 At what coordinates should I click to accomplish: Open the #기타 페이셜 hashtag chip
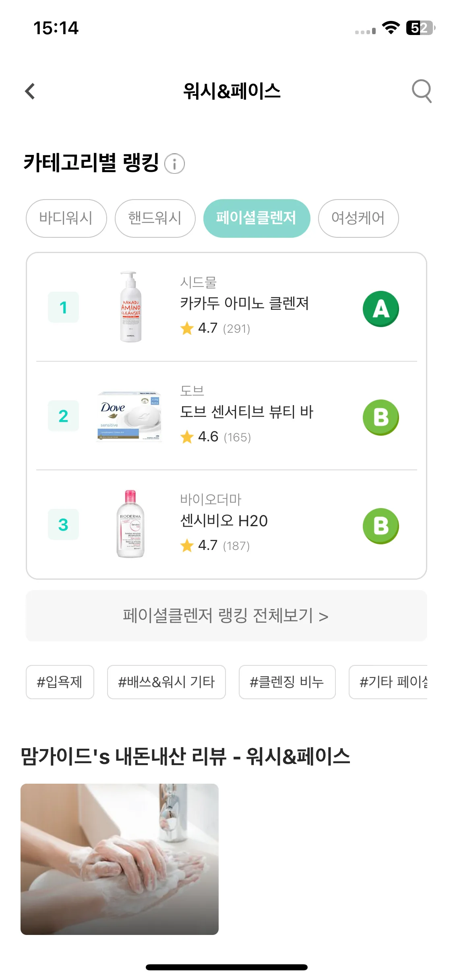click(388, 682)
